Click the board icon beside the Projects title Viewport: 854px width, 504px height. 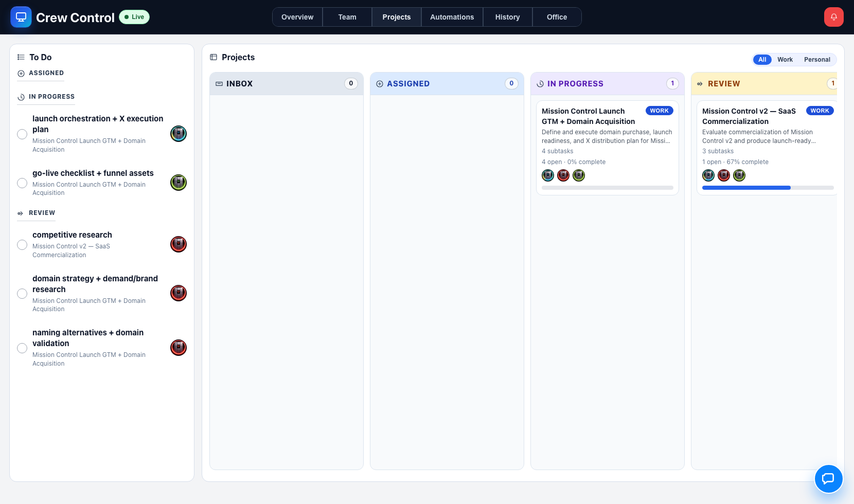click(213, 57)
